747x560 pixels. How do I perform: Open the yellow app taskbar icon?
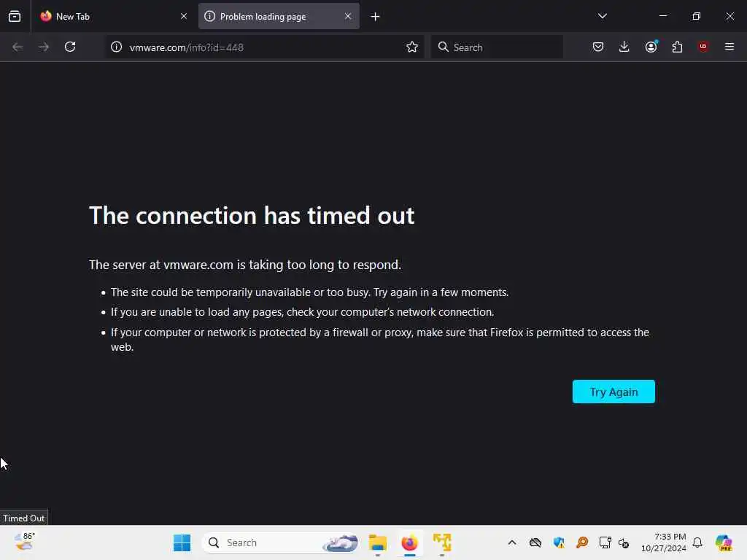click(442, 542)
